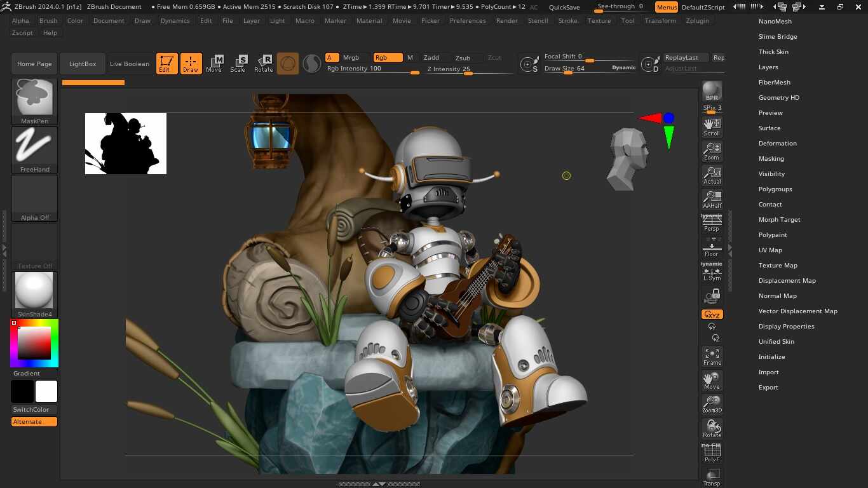Click the Frame icon in the right shelf
This screenshot has height=488, width=868.
coord(712,356)
